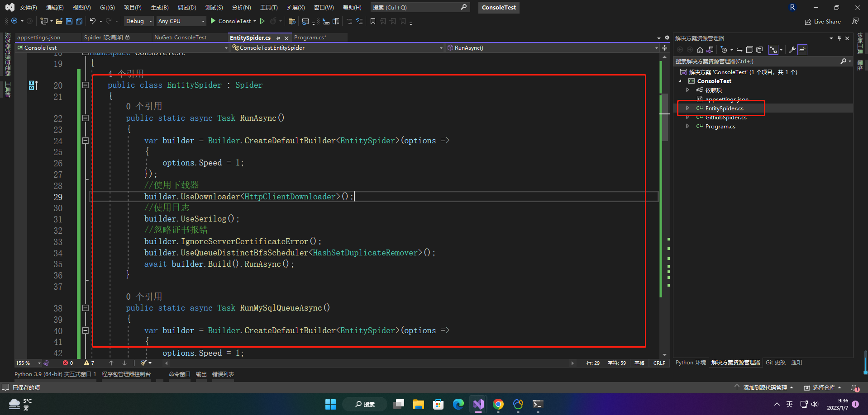
Task: Expand the 依赖项 node in Solution Explorer
Action: [687, 90]
